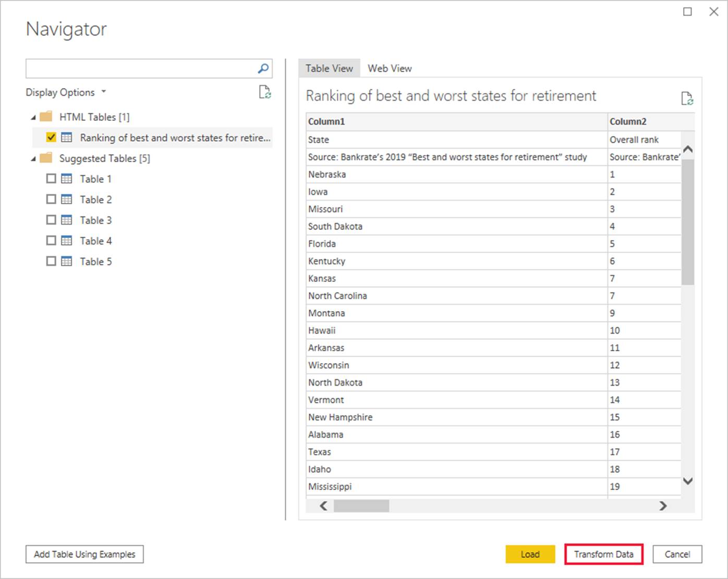Collapse the HTML Tables tree node
Viewport: 728px width, 579px height.
(x=33, y=117)
